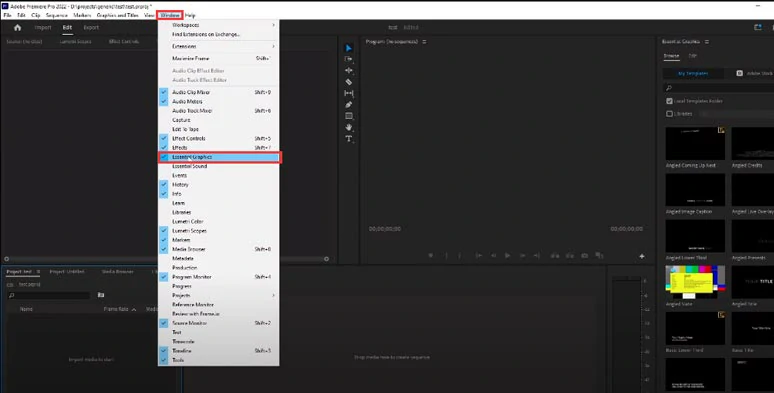Open Effect Controls panel tab
Screen dimensions: 774x393
[124, 42]
